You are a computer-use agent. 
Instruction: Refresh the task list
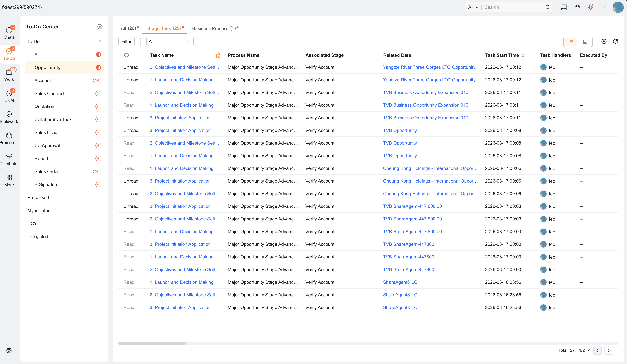click(x=615, y=41)
